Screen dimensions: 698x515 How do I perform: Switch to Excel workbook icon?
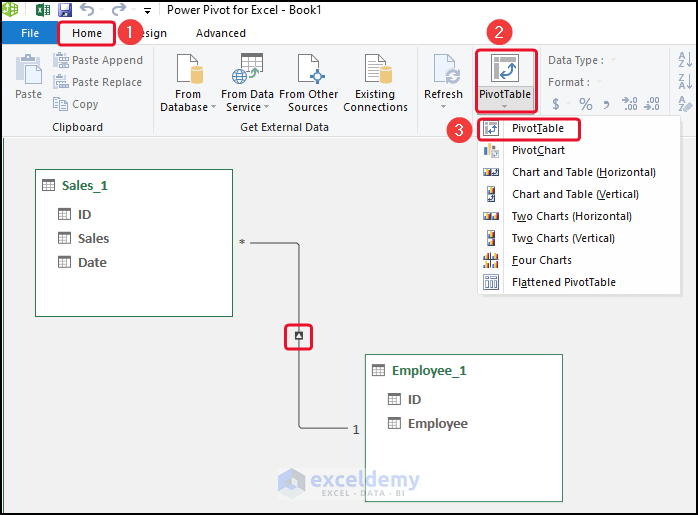click(x=43, y=9)
